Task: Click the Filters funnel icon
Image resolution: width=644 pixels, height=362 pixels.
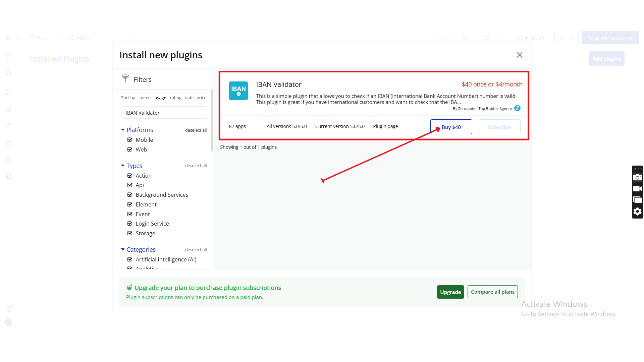Action: (125, 78)
